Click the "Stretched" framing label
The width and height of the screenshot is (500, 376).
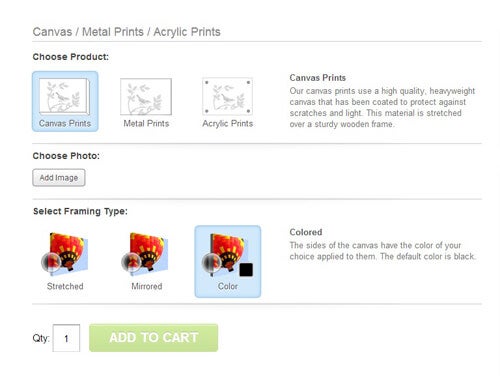(65, 286)
